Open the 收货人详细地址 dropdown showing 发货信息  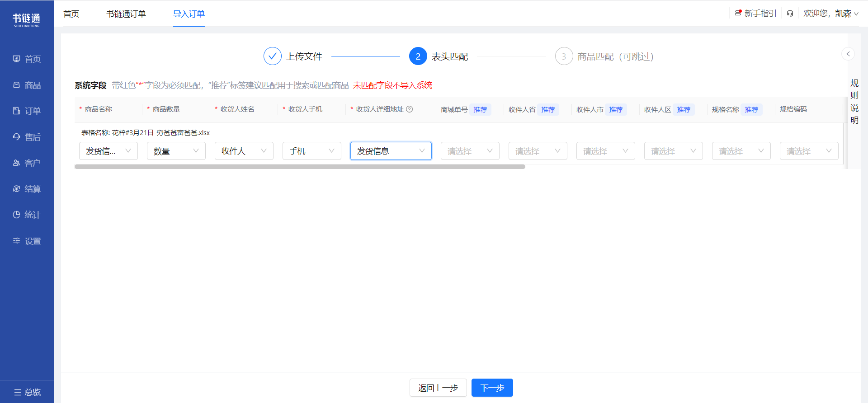pyautogui.click(x=391, y=151)
